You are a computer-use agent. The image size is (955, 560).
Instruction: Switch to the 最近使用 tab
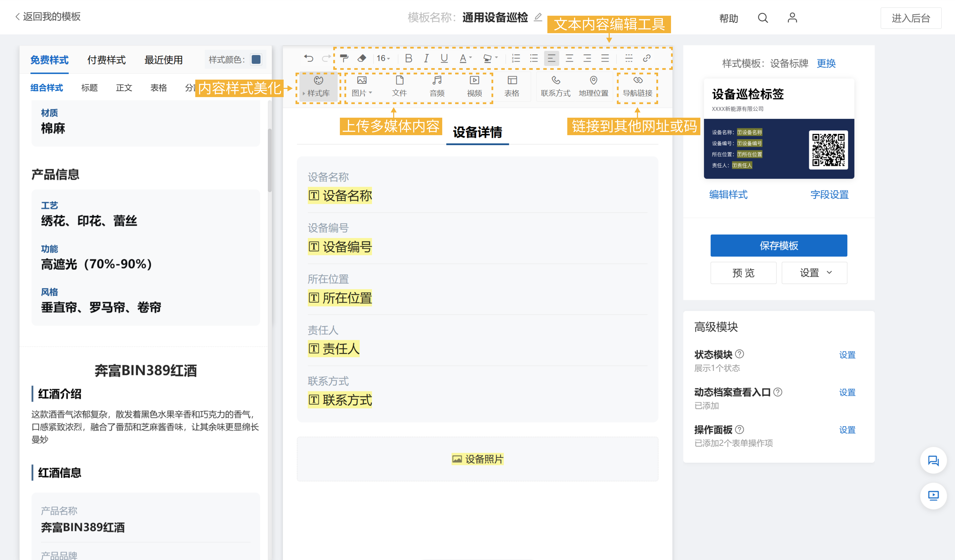[x=163, y=60]
